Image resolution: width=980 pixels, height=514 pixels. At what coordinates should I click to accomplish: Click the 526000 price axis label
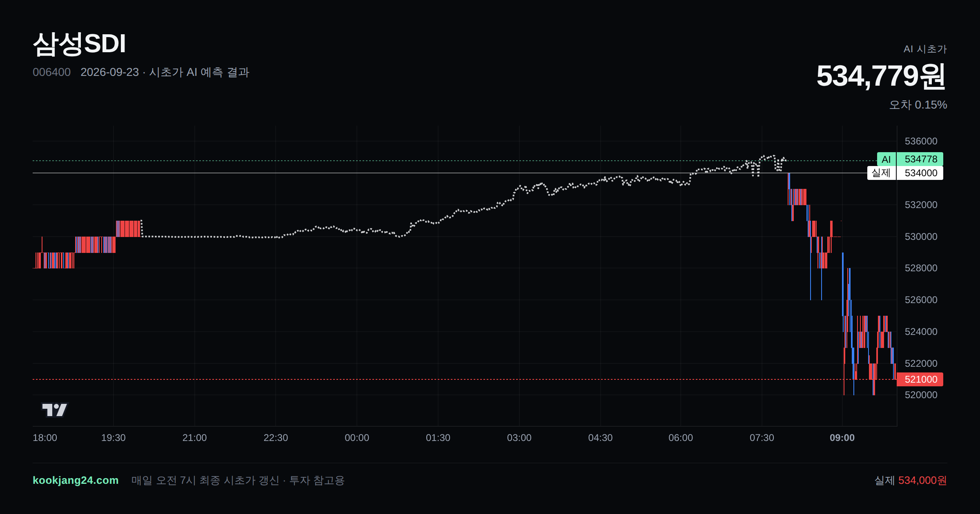click(x=921, y=300)
